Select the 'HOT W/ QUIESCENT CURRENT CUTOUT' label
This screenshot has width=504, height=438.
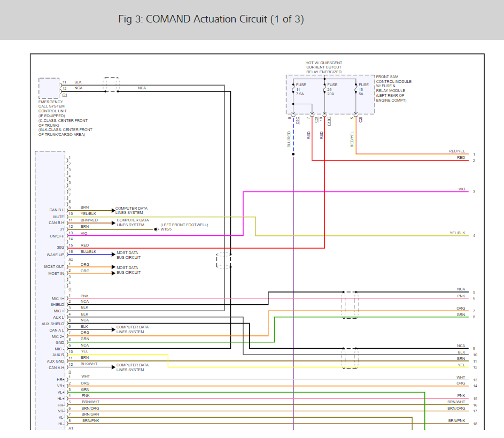click(324, 65)
